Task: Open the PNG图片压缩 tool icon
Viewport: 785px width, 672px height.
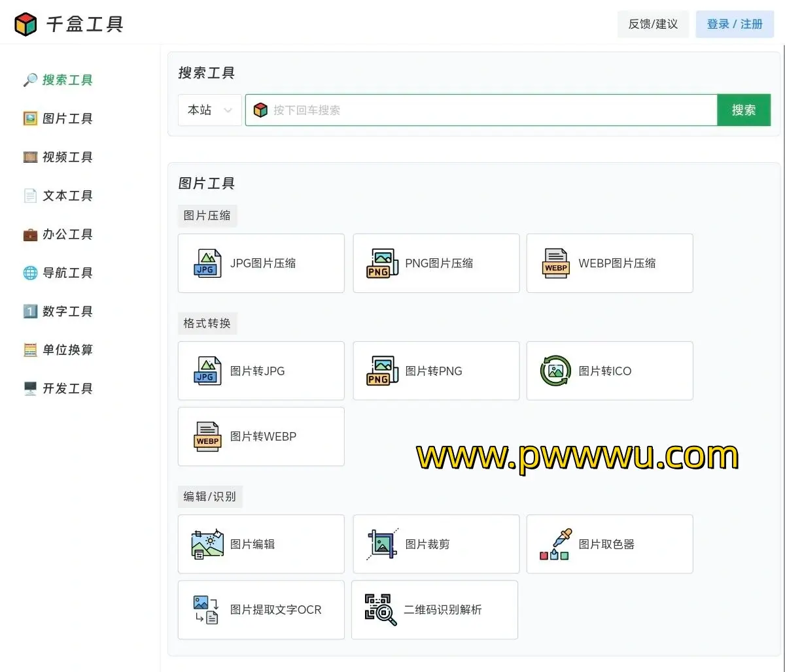Action: pos(382,263)
